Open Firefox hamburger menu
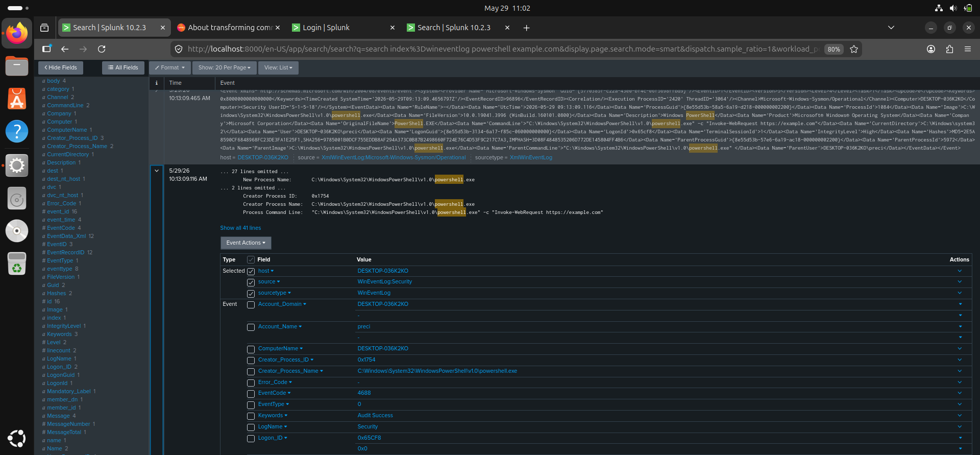Image resolution: width=980 pixels, height=455 pixels. pos(968,49)
